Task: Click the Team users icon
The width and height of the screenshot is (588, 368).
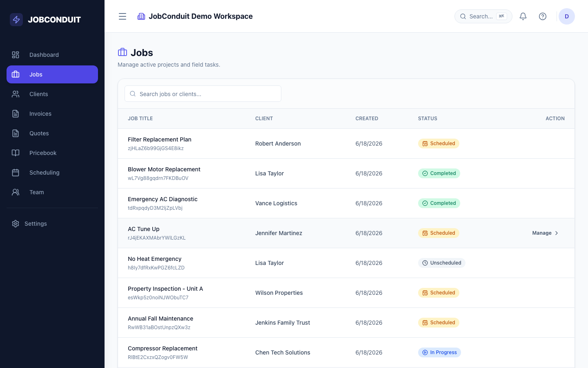Action: (16, 192)
